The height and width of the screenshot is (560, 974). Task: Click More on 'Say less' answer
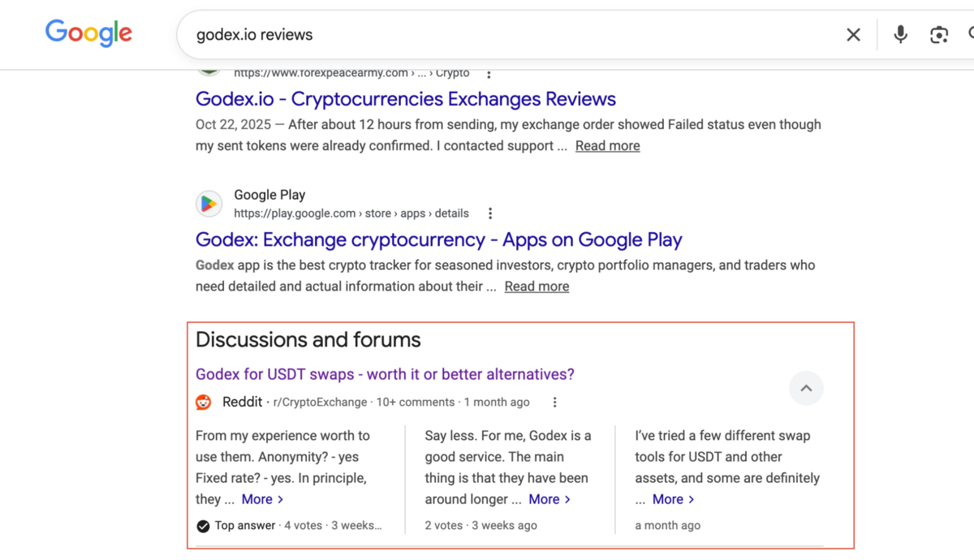click(549, 499)
